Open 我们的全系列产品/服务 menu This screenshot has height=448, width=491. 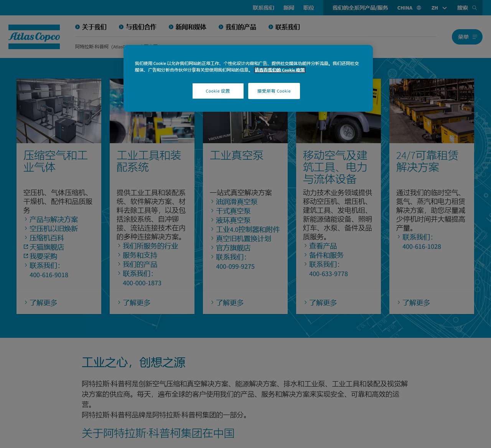pos(360,8)
